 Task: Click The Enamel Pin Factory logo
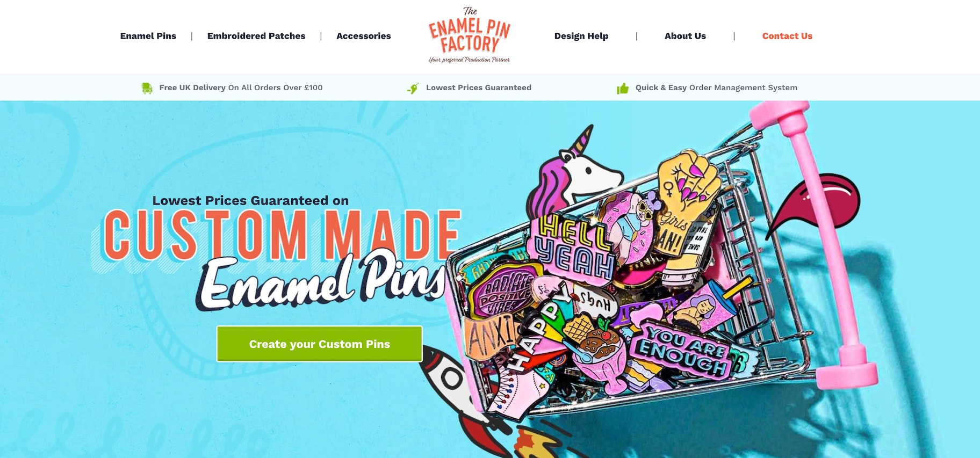click(x=469, y=35)
